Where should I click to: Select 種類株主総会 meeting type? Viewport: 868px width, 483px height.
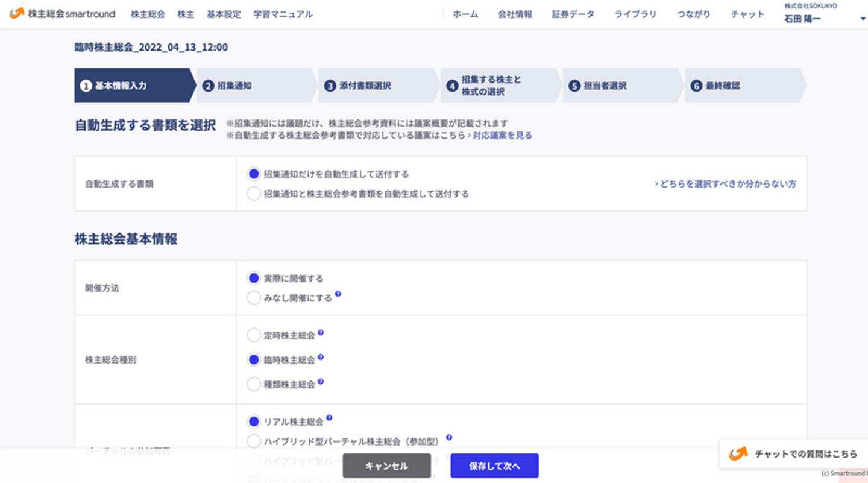(254, 384)
